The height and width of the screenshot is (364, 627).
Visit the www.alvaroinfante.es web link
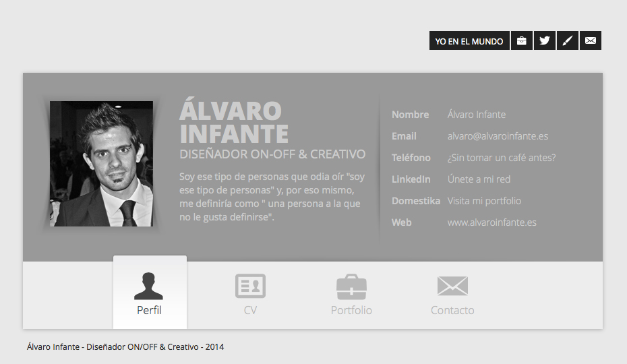[x=491, y=222]
